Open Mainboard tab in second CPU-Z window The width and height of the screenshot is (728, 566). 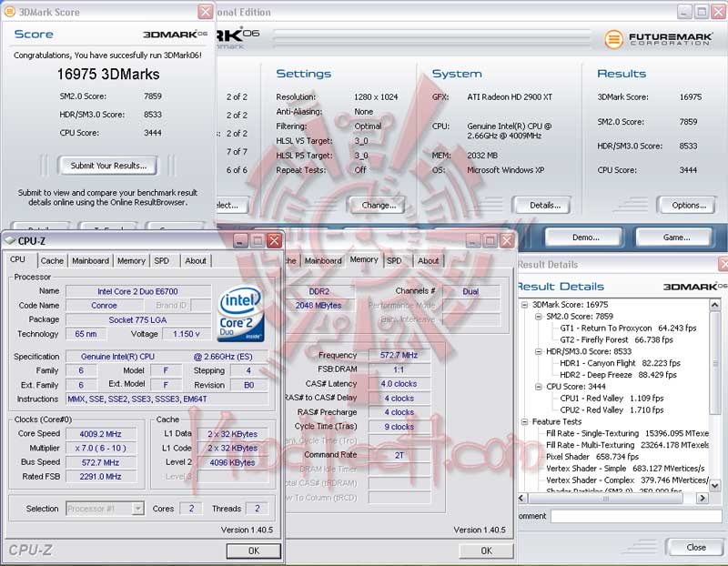tap(323, 261)
